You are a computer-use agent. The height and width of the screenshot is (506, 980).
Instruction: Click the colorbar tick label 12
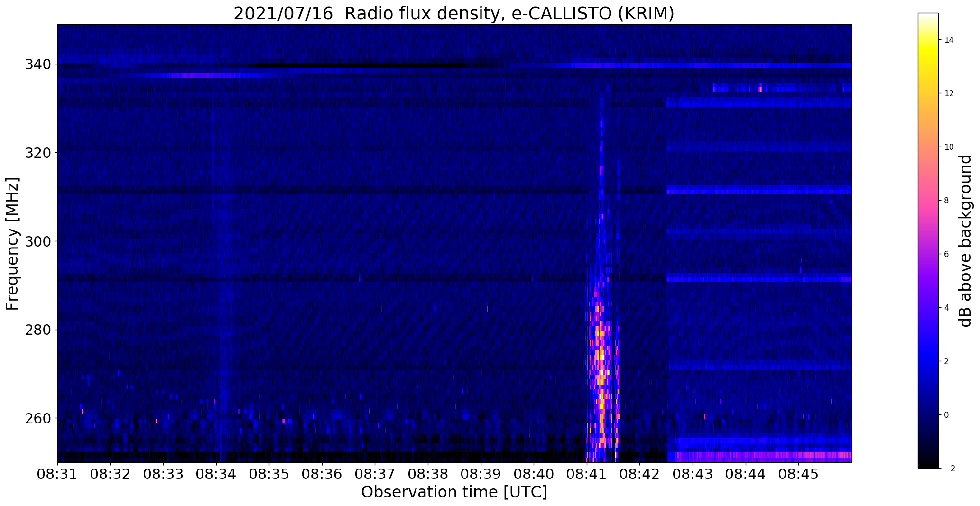tap(949, 93)
